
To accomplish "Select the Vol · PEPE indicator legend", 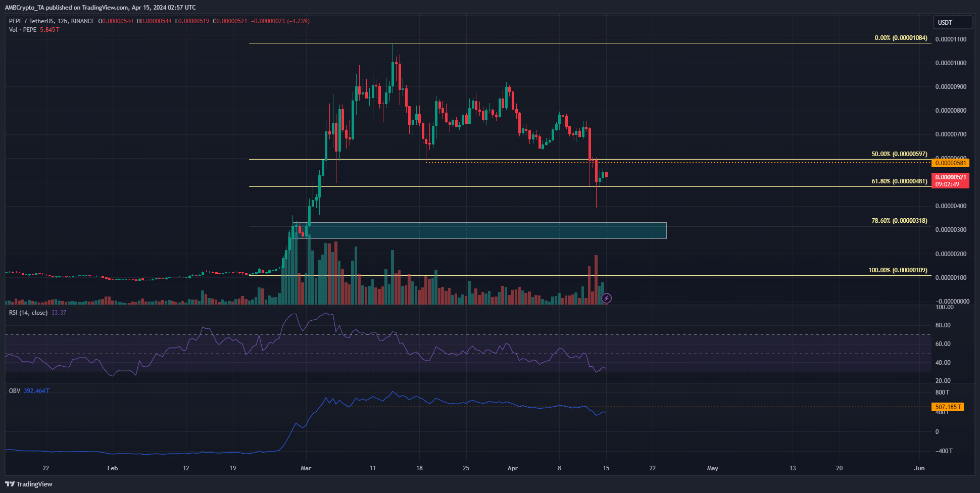I will coord(23,30).
